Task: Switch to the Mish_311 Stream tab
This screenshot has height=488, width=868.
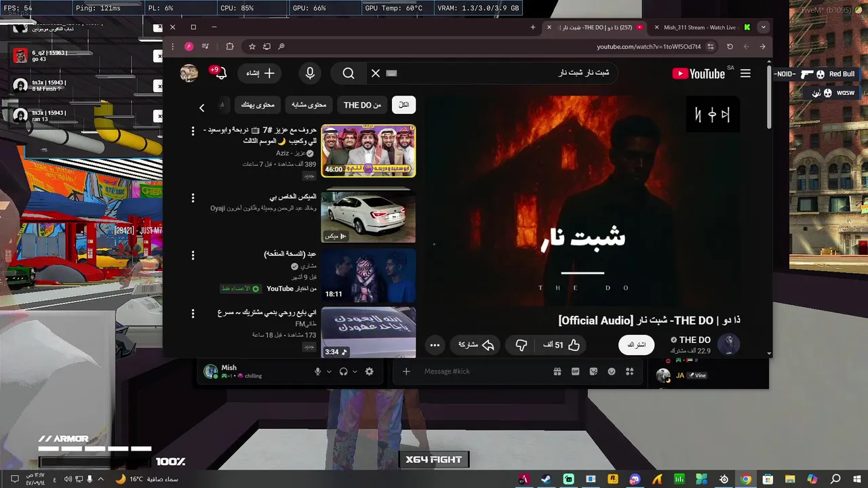Action: [703, 27]
